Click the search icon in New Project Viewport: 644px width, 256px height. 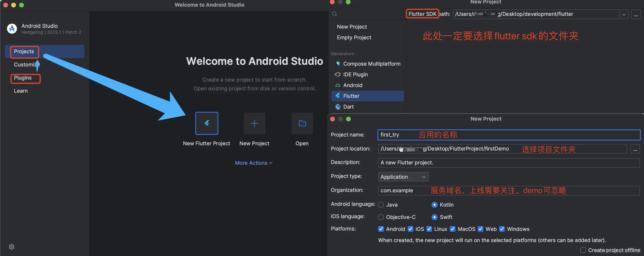[x=335, y=14]
